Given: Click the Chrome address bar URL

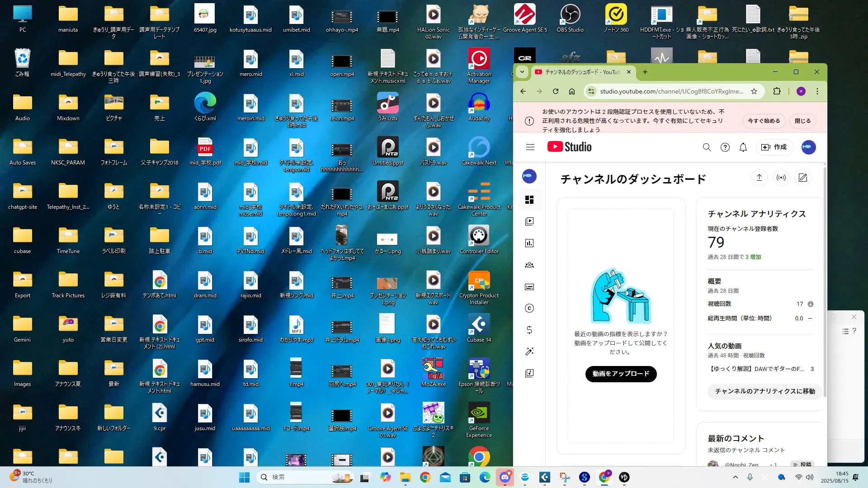Looking at the screenshot, I should coord(671,91).
